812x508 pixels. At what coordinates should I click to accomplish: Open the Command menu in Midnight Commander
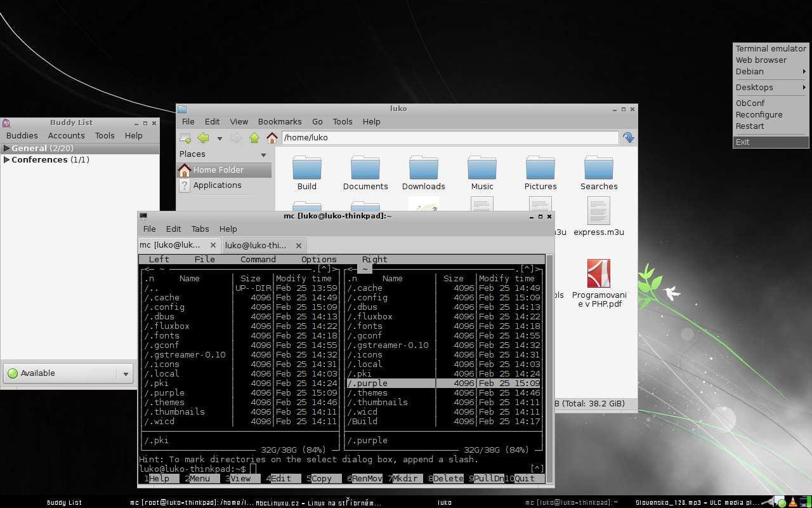click(x=258, y=260)
